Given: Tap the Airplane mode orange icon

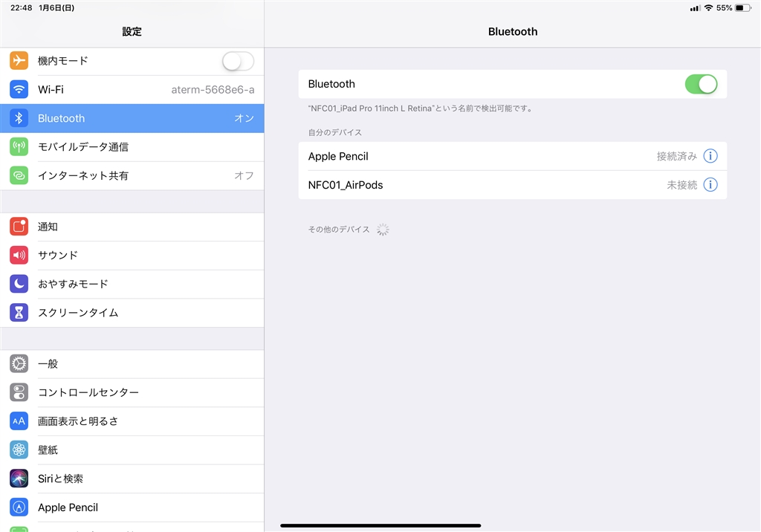Looking at the screenshot, I should [19, 61].
